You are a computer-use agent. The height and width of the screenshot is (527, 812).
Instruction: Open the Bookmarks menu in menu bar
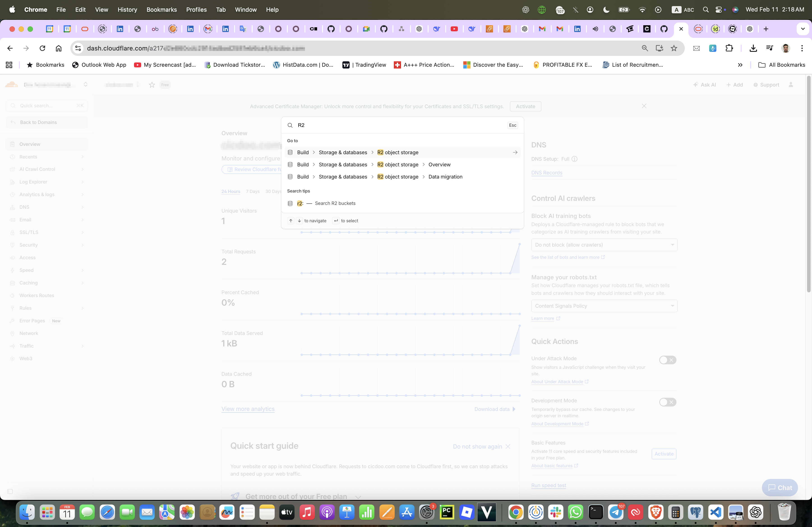pos(161,9)
